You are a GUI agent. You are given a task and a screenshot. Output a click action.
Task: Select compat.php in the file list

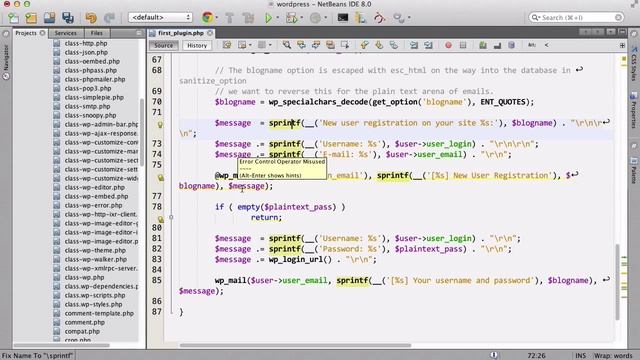[82, 331]
